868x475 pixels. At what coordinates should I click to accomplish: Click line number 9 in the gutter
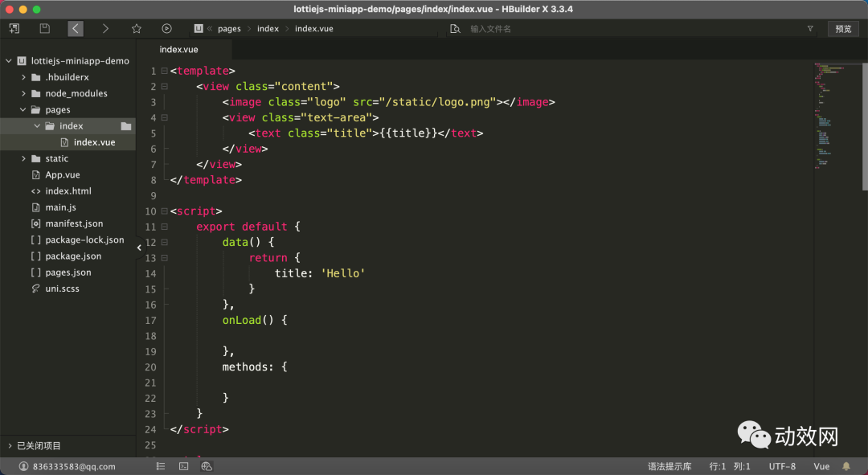click(x=154, y=195)
